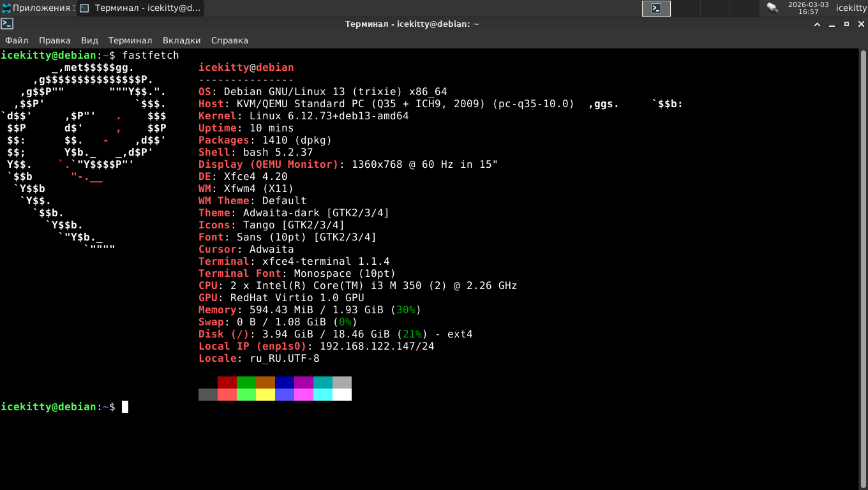Click the cursor at the bottom shell prompt

coord(125,407)
